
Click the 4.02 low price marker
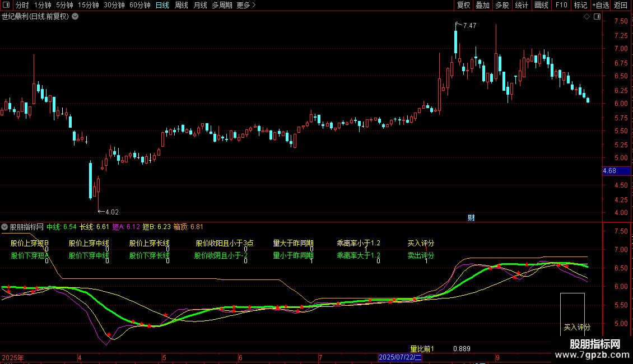point(110,212)
